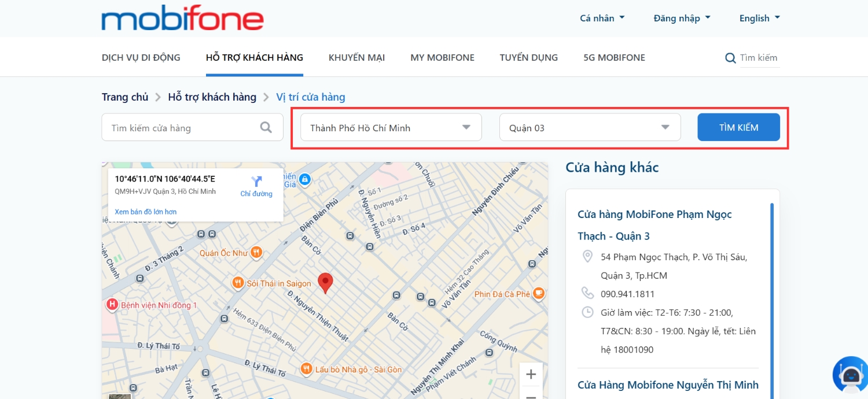Open the Khuyến mại menu
Screen dimensions: 868x399
pyautogui.click(x=356, y=57)
